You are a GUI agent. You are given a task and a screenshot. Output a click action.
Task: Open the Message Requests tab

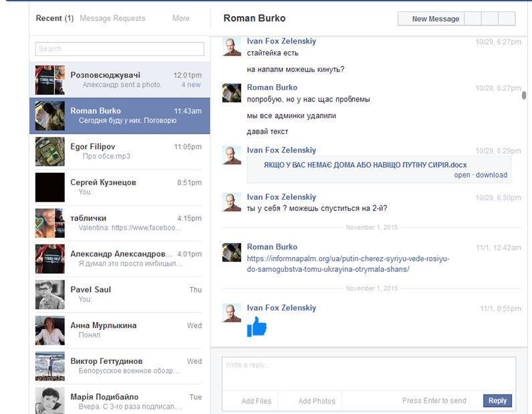click(x=112, y=19)
